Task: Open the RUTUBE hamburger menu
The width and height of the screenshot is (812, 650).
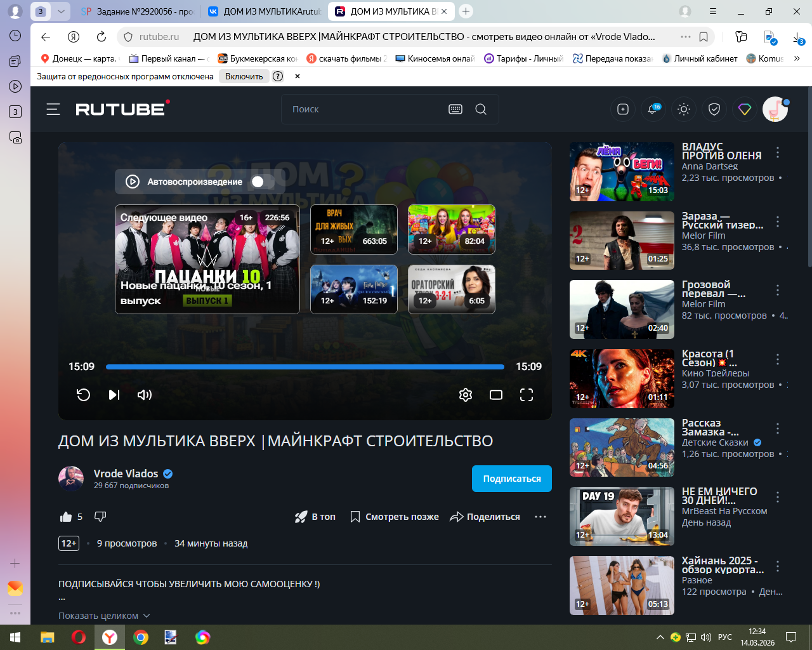Action: (53, 109)
